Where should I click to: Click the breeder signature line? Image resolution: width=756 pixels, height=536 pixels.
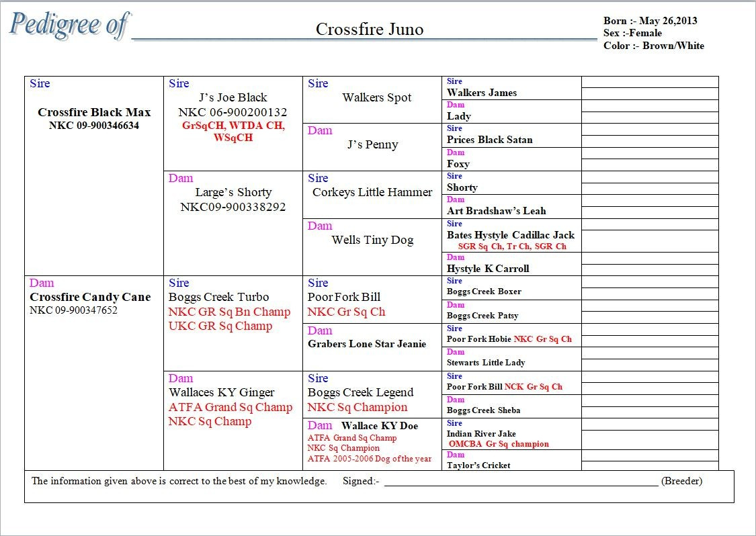click(x=521, y=481)
